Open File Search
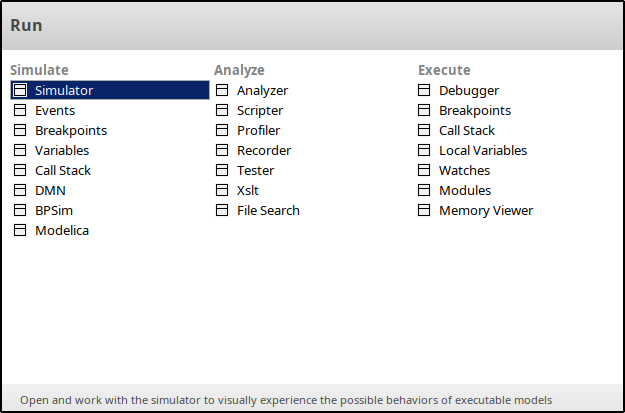The width and height of the screenshot is (625, 413). coord(268,210)
